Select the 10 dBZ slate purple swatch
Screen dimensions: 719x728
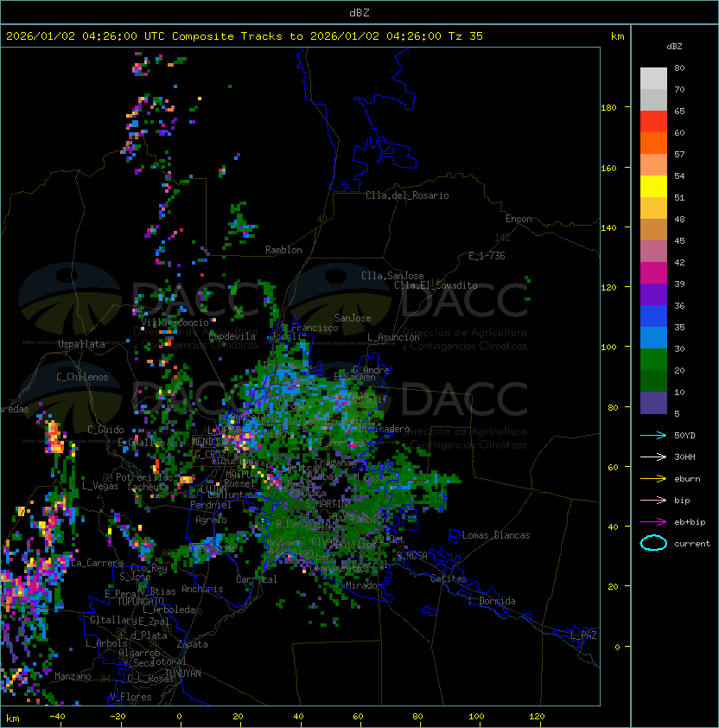point(653,403)
